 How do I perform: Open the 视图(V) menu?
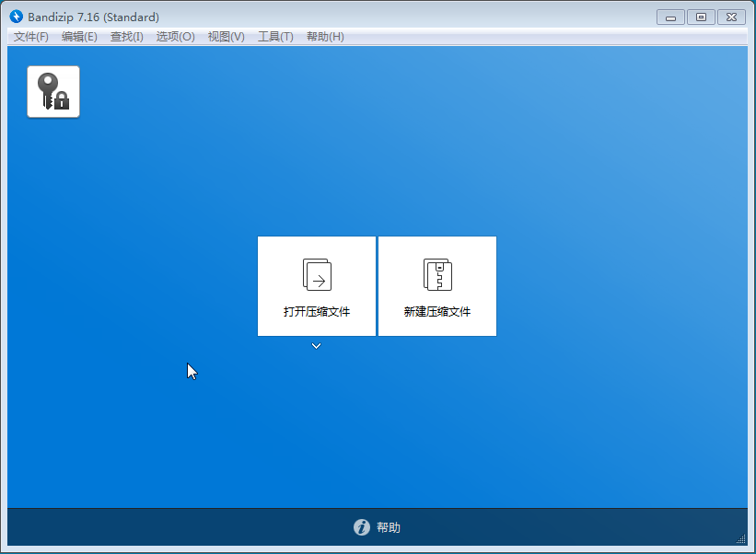tap(226, 37)
